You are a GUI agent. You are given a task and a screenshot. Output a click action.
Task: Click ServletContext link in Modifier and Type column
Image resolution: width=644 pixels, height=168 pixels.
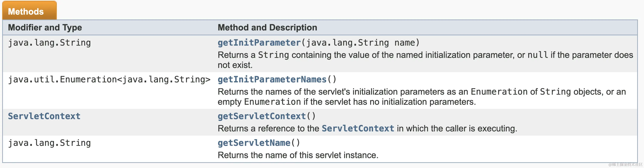44,116
